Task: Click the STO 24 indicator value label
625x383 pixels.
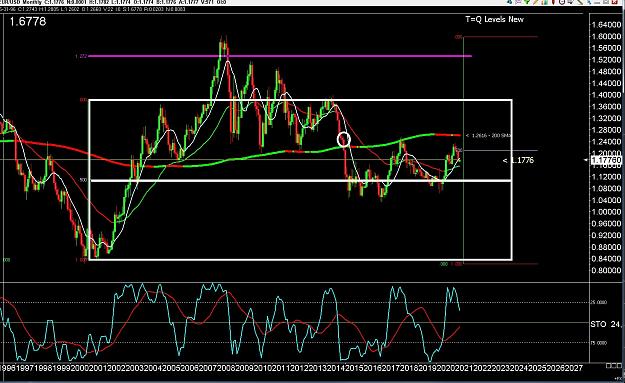Action: tap(605, 324)
